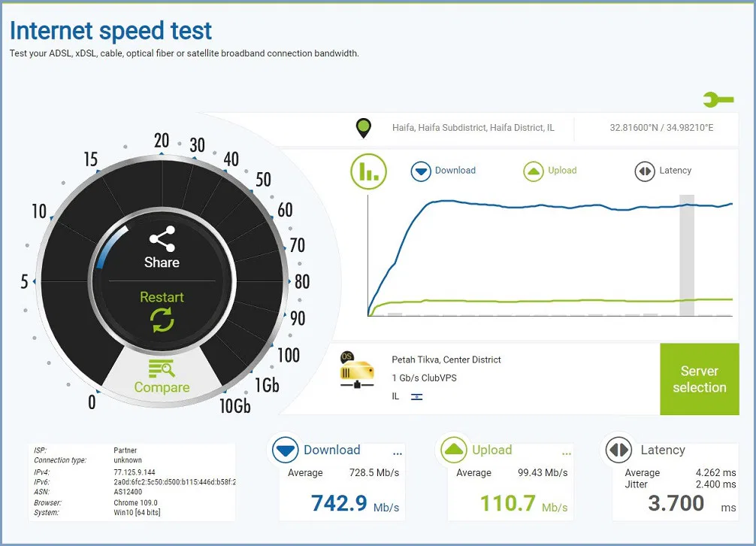The height and width of the screenshot is (546, 756).
Task: Click the green wrench settings icon
Action: (718, 99)
